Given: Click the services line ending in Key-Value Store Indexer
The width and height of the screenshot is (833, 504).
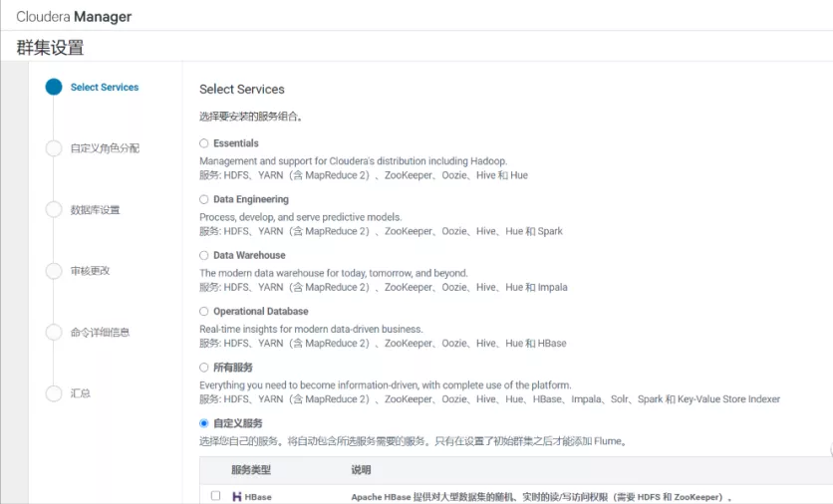Looking at the screenshot, I should [x=490, y=399].
